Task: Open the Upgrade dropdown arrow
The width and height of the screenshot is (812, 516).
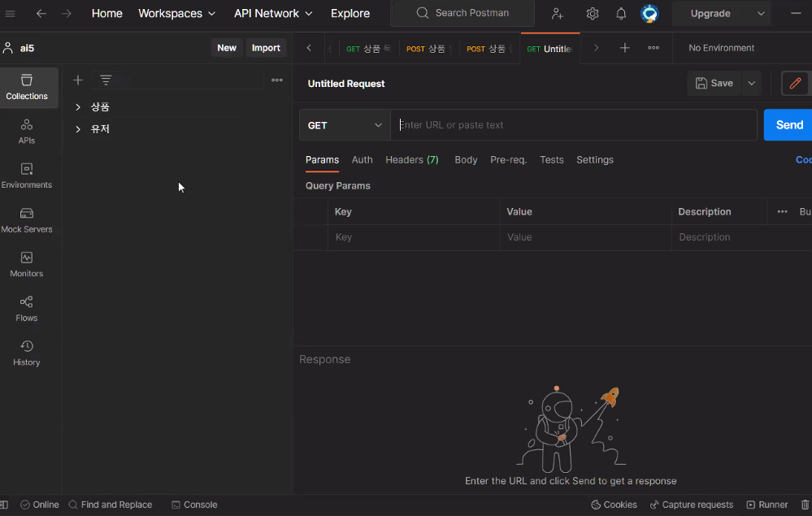Action: pos(761,14)
